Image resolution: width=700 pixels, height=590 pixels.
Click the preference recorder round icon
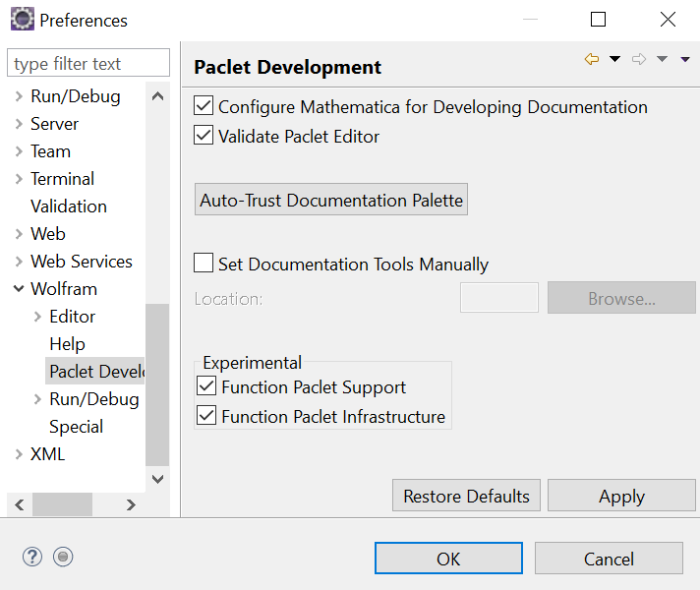point(63,557)
